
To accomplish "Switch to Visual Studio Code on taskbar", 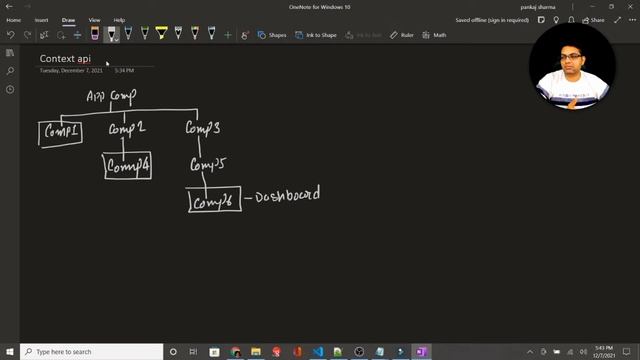I will pyautogui.click(x=318, y=351).
